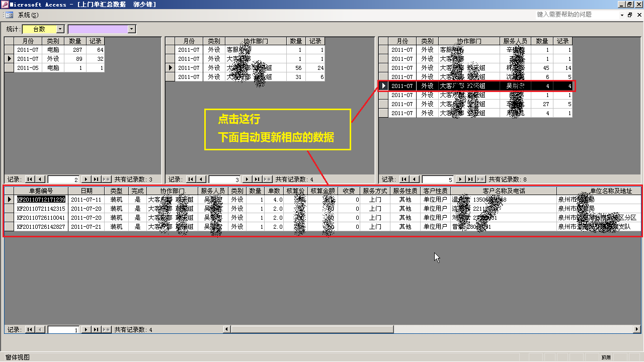The image size is (644, 362).
Task: Click the 单据编号 column header
Action: pyautogui.click(x=41, y=191)
